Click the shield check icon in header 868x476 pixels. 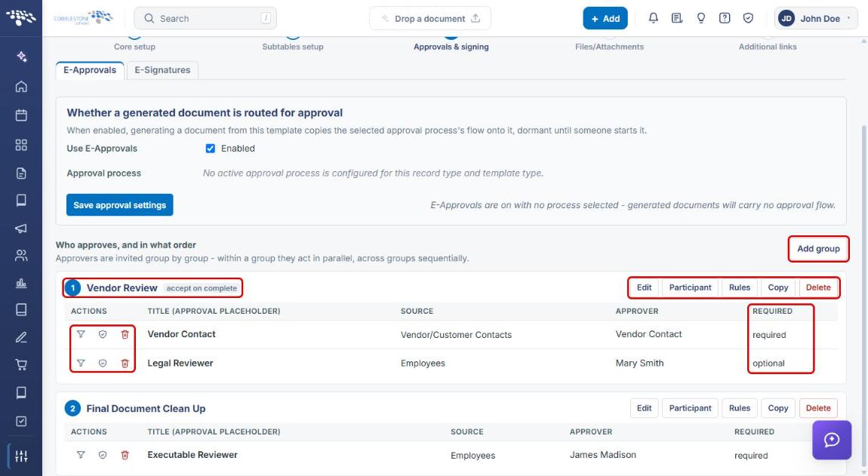[x=748, y=18]
